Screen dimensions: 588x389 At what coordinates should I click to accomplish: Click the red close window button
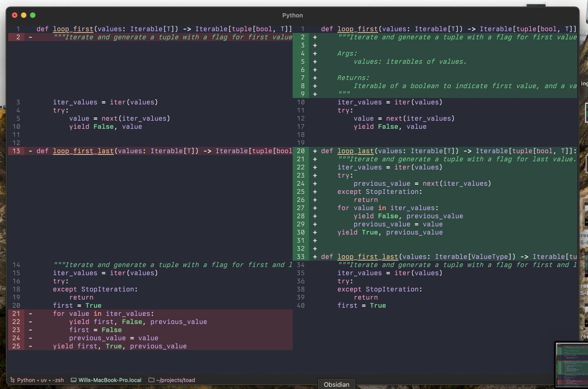[x=15, y=15]
